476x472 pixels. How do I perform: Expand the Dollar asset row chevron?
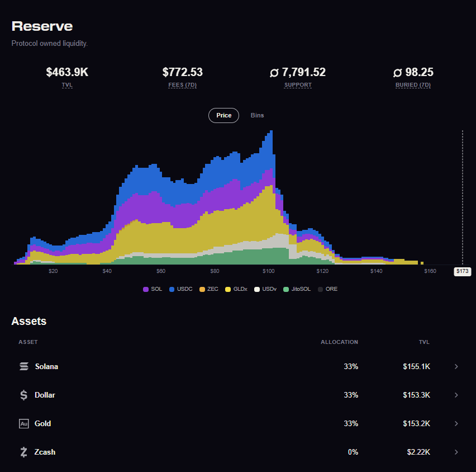456,395
